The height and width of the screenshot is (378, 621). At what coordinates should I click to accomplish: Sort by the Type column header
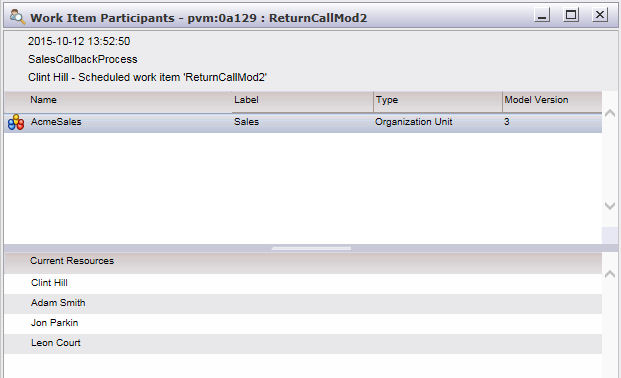pyautogui.click(x=438, y=101)
